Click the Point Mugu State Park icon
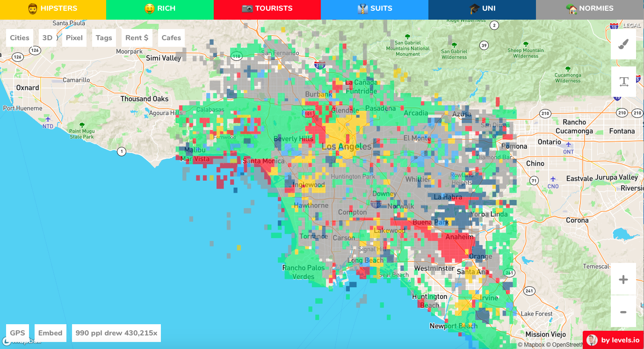The image size is (644, 349). pos(82,125)
